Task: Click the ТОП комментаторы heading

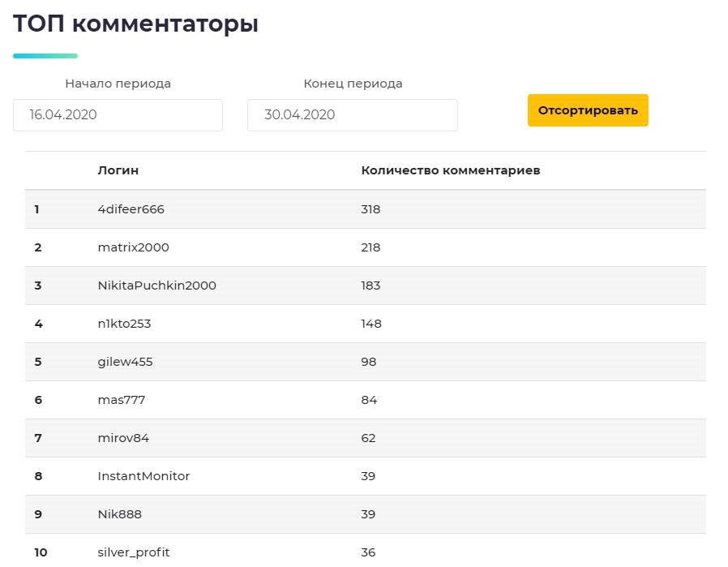Action: [136, 24]
